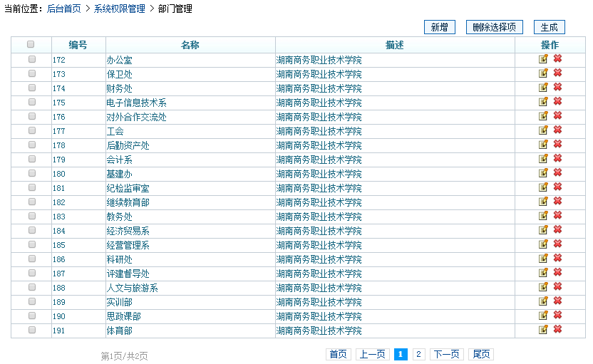Delete the 经营管理系 department
This screenshot has height=364, width=593.
click(557, 244)
